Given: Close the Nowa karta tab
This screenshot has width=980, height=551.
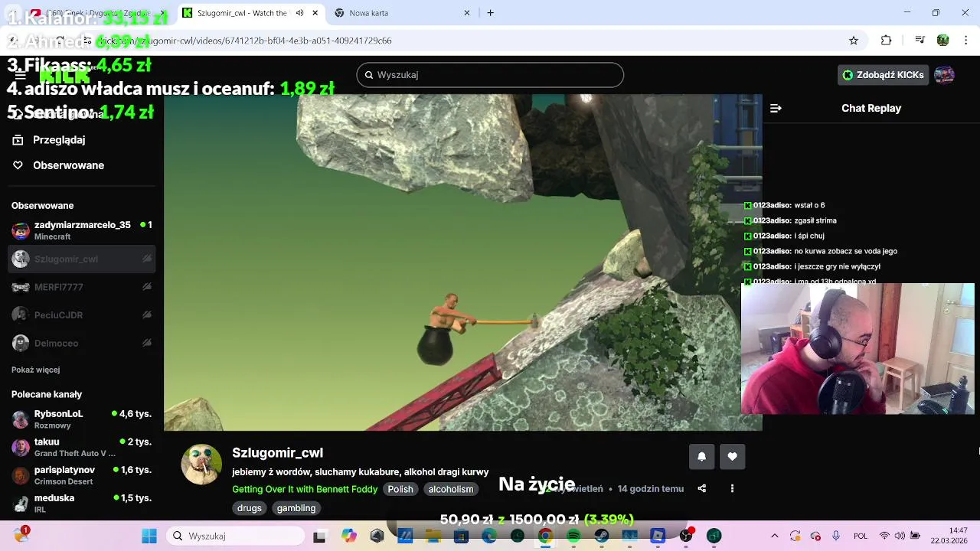Looking at the screenshot, I should click(x=467, y=13).
